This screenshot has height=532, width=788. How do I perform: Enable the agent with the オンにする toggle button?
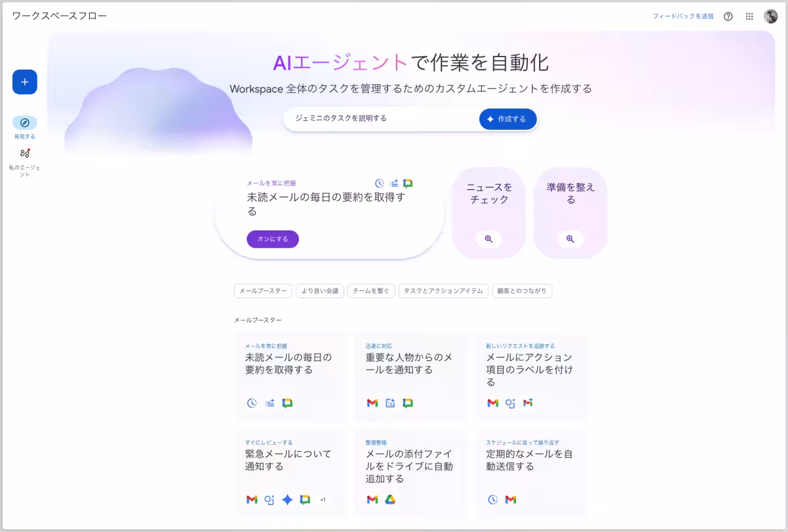click(273, 239)
